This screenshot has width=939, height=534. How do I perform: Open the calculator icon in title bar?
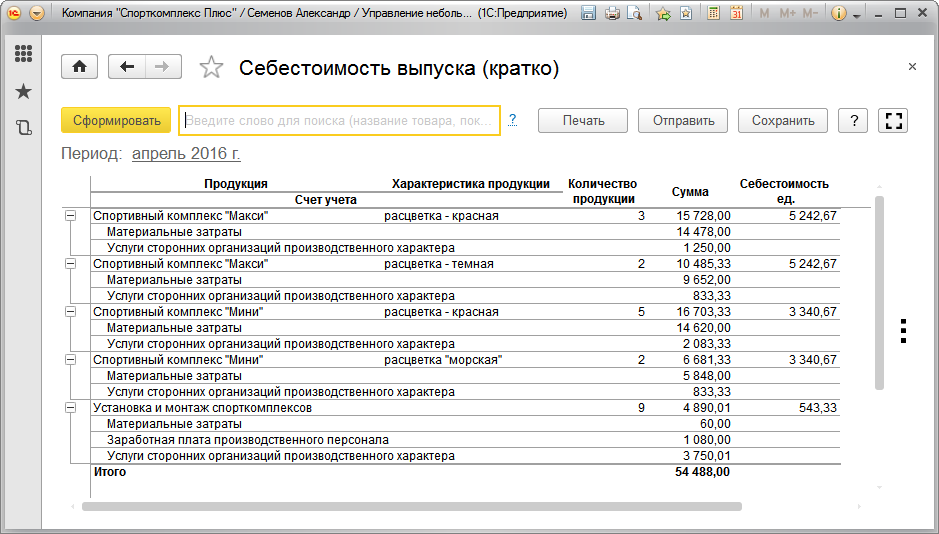point(713,14)
